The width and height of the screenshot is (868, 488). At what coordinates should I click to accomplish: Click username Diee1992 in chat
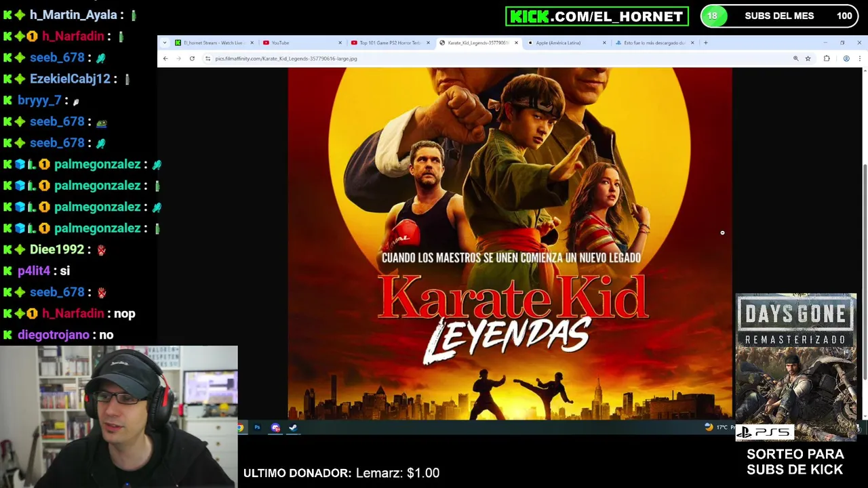coord(57,249)
